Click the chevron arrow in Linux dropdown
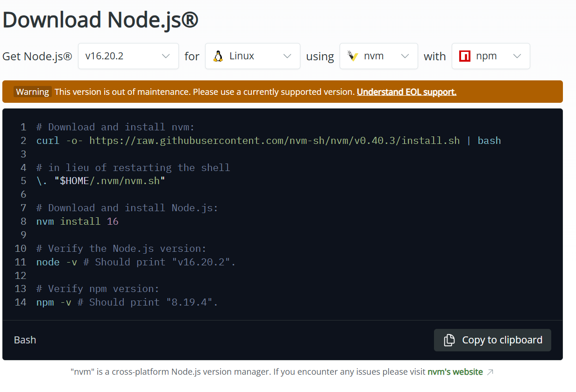The image size is (576, 392). [287, 56]
